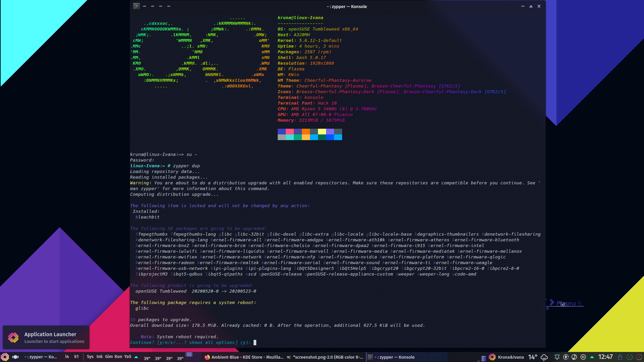The height and width of the screenshot is (362, 644).
Task: Click the pause indicator tray icon
Action: (583, 357)
